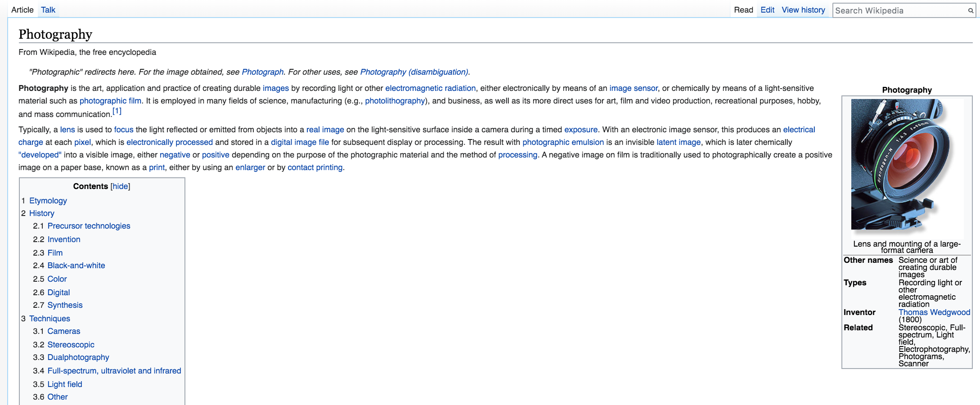Viewport: 980px width, 405px height.
Task: Select the Article tab
Action: (22, 10)
